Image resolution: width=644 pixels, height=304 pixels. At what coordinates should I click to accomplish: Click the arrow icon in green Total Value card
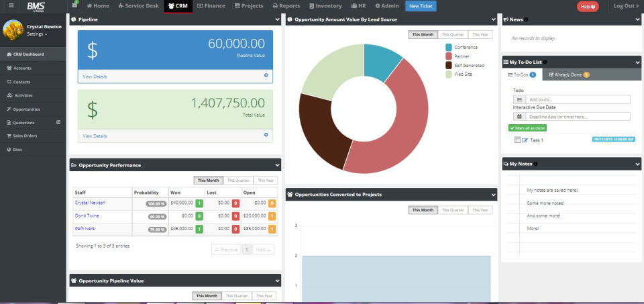coord(266,136)
